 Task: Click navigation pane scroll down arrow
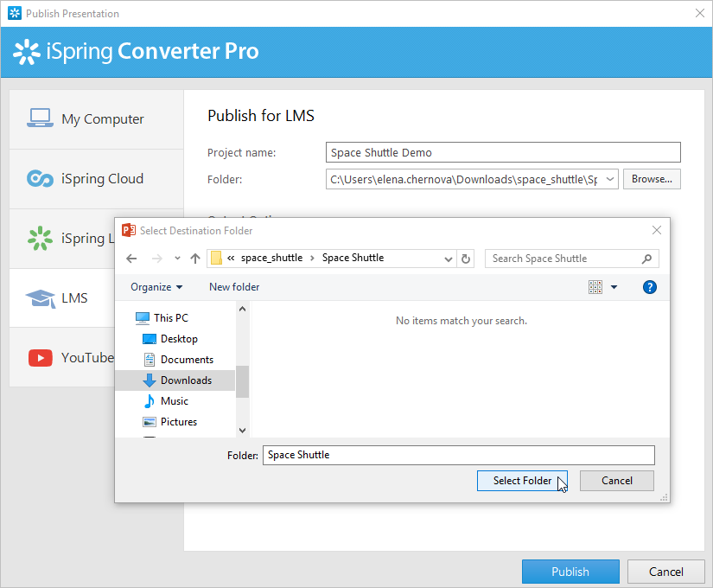pyautogui.click(x=242, y=431)
